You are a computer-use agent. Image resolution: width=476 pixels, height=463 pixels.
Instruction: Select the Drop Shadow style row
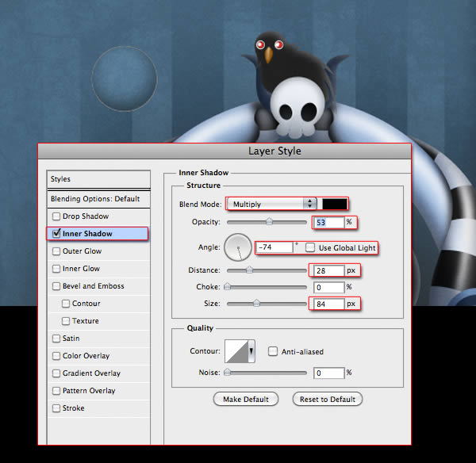tap(98, 216)
